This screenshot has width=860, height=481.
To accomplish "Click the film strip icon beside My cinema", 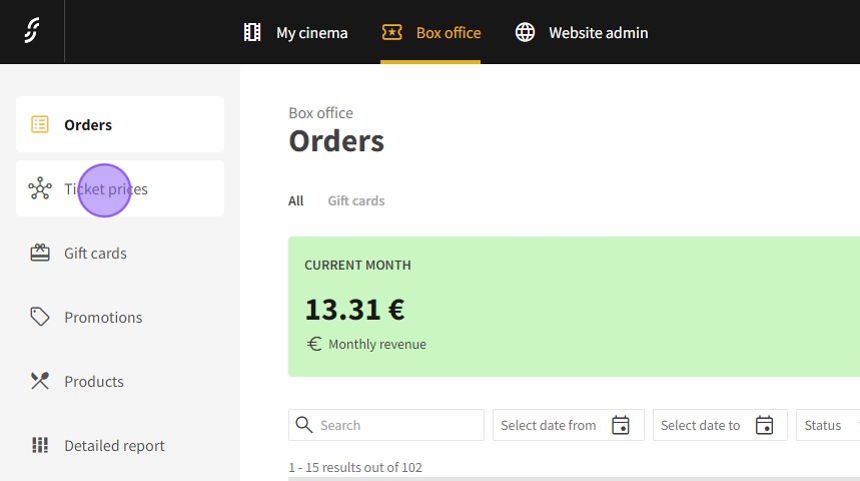I will (x=252, y=33).
